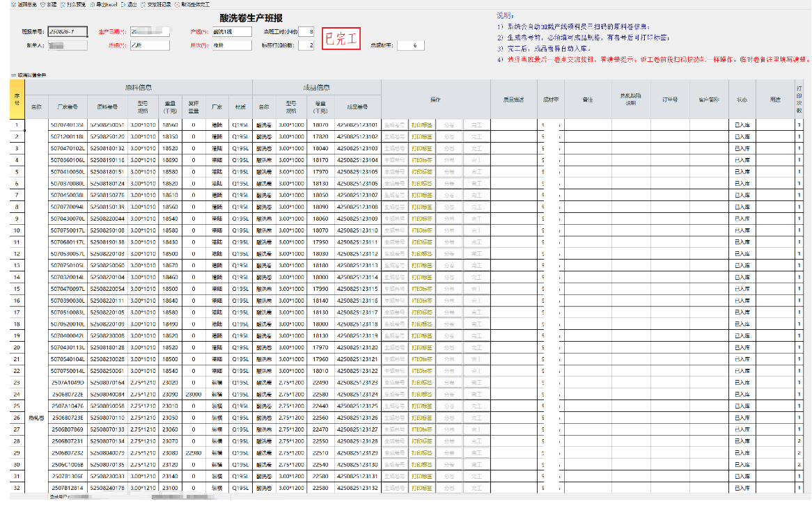Click 打印标签 button in row 1
Image resolution: width=812 pixels, height=515 pixels.
tap(422, 125)
